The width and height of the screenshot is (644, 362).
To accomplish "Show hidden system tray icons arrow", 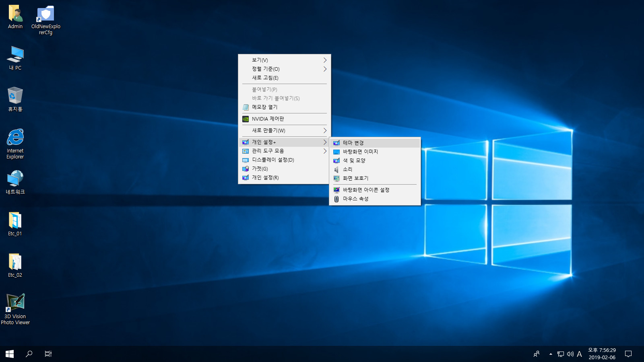I will (551, 354).
